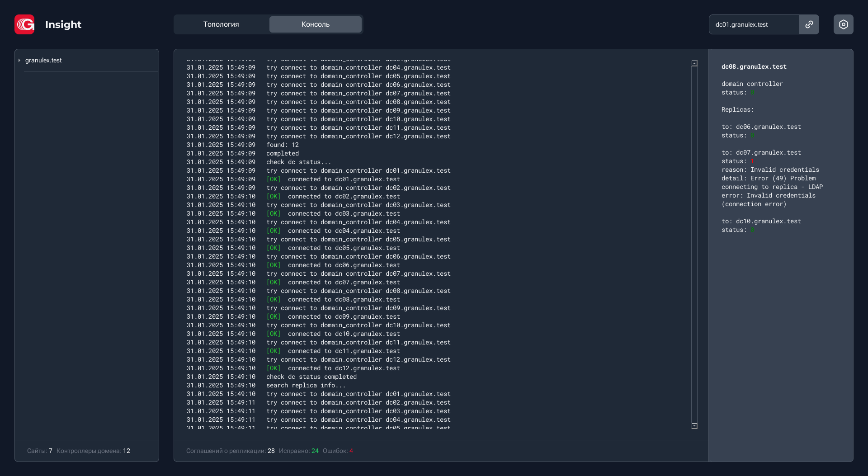
Task: Click 'reason: Invalid credentials' line
Action: click(770, 170)
